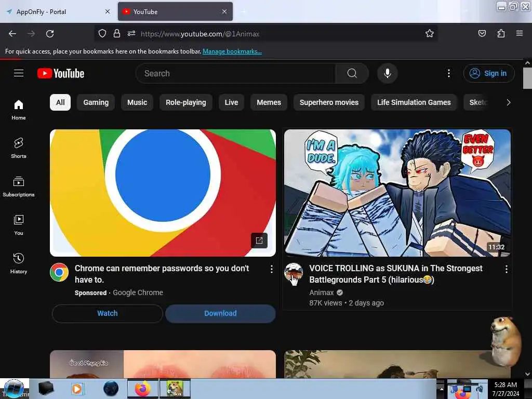
Task: Select the Gaming filter chip
Action: (x=96, y=102)
